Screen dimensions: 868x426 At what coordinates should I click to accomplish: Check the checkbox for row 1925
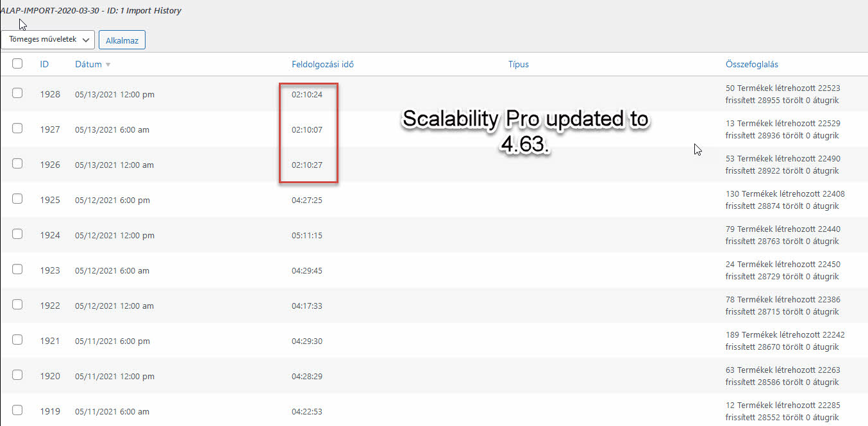click(x=17, y=198)
